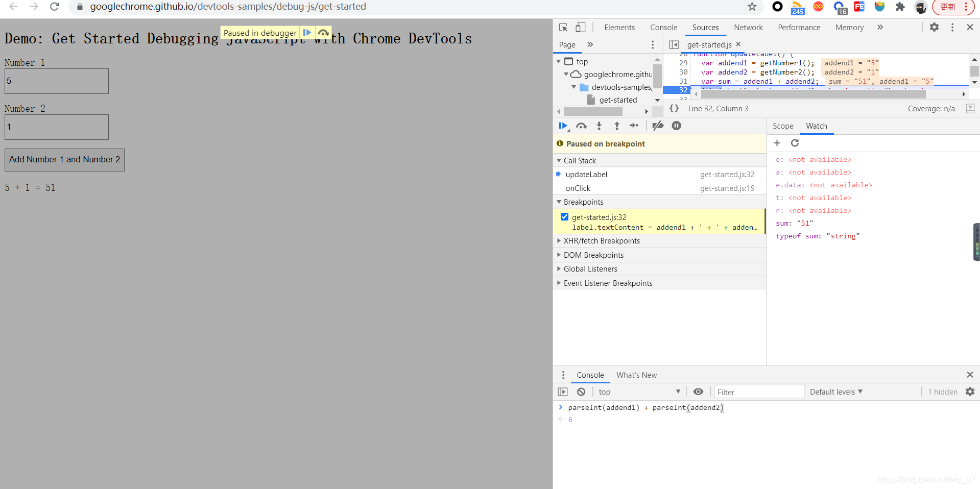
Task: Deactivate breakpoints toggle icon
Action: (x=658, y=126)
